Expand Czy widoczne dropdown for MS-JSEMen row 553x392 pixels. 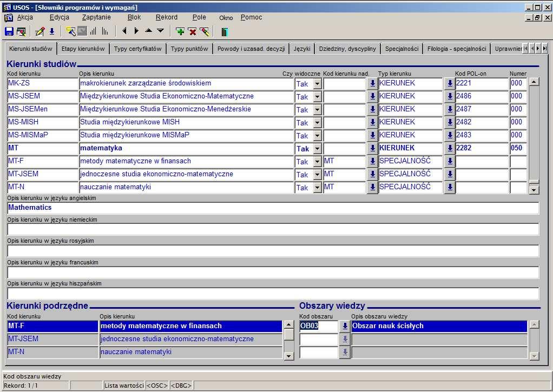318,110
